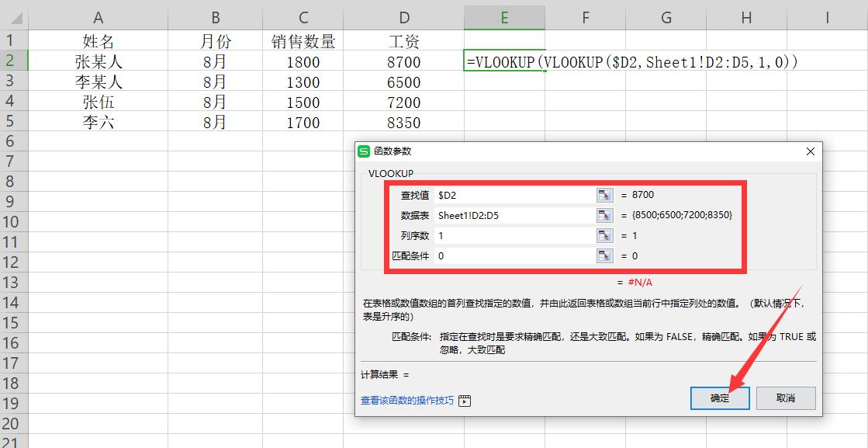Click the 列序数 field containing 1
The height and width of the screenshot is (448, 868).
coord(504,235)
